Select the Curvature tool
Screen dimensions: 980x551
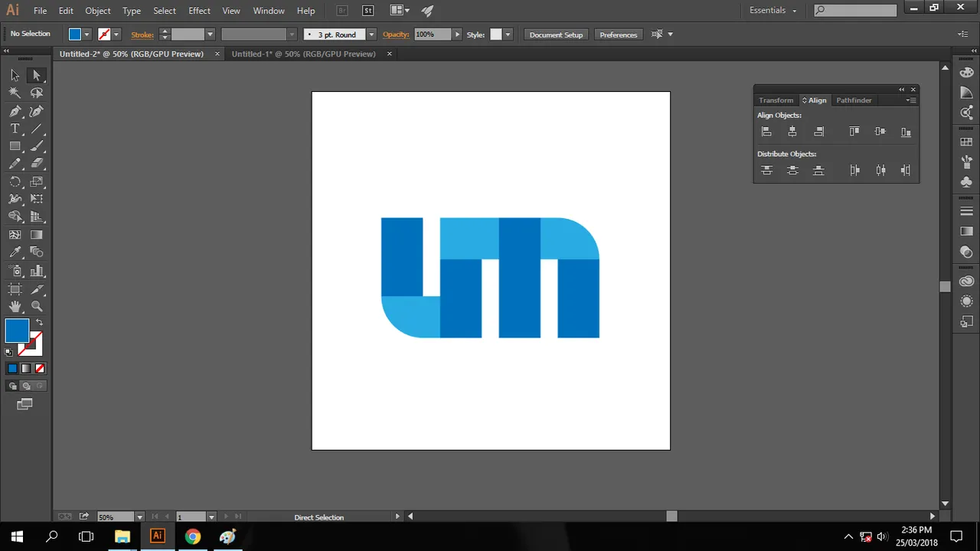click(x=37, y=112)
